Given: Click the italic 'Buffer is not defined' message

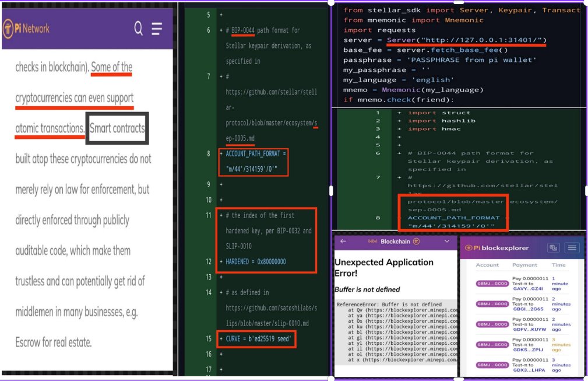Looking at the screenshot, I should click(367, 289).
